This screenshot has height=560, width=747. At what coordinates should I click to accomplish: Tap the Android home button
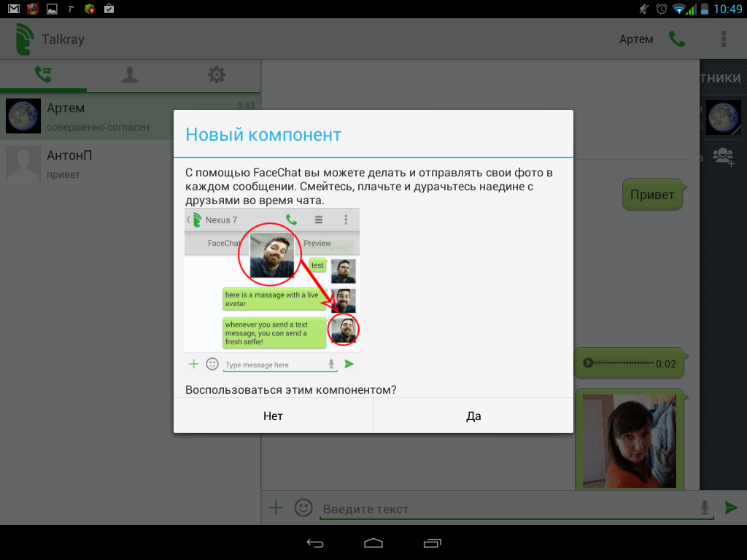click(373, 542)
